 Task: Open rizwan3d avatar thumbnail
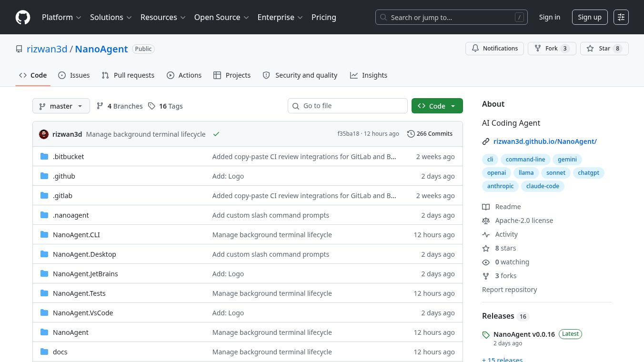[x=44, y=134]
